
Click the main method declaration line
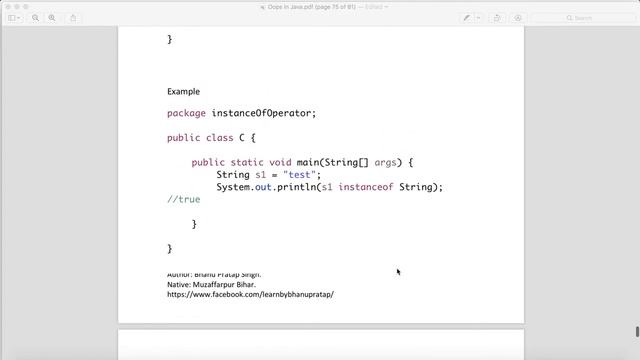point(302,162)
